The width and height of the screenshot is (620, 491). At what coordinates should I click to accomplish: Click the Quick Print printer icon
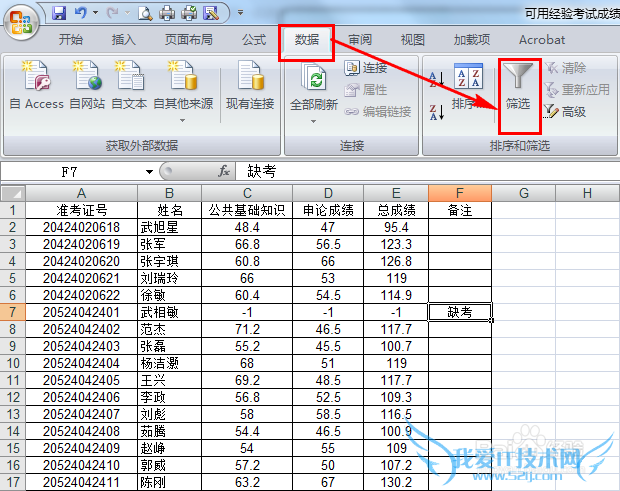tap(167, 14)
